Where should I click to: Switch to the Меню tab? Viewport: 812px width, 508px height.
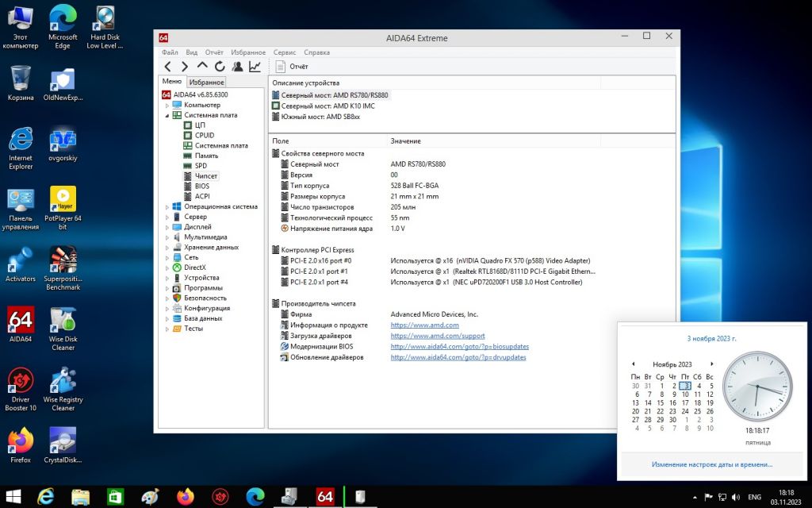coord(171,82)
